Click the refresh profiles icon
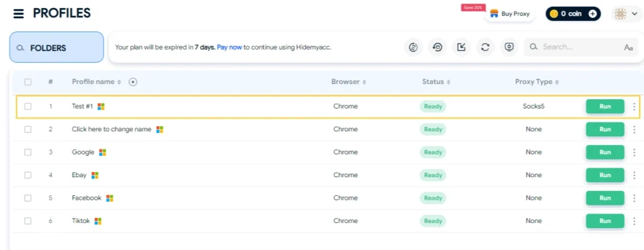644x250 pixels. click(x=485, y=47)
